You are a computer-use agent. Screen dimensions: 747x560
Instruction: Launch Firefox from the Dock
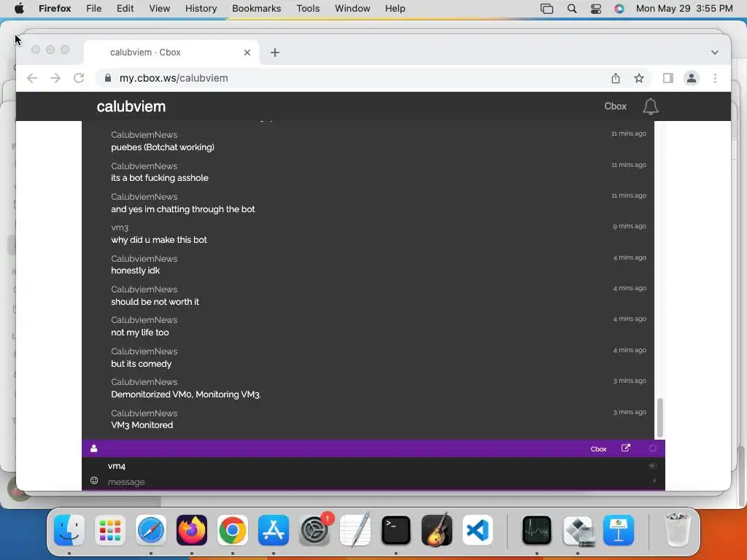tap(192, 530)
